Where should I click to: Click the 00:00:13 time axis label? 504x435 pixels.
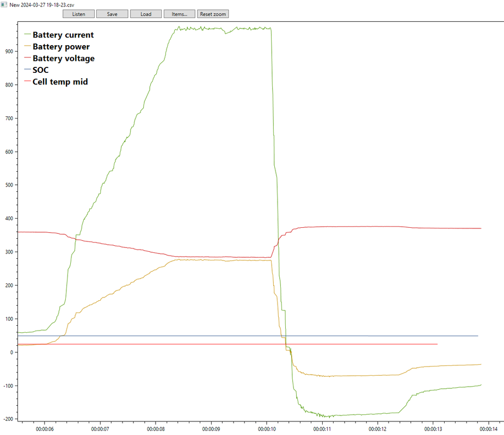[x=433, y=429]
